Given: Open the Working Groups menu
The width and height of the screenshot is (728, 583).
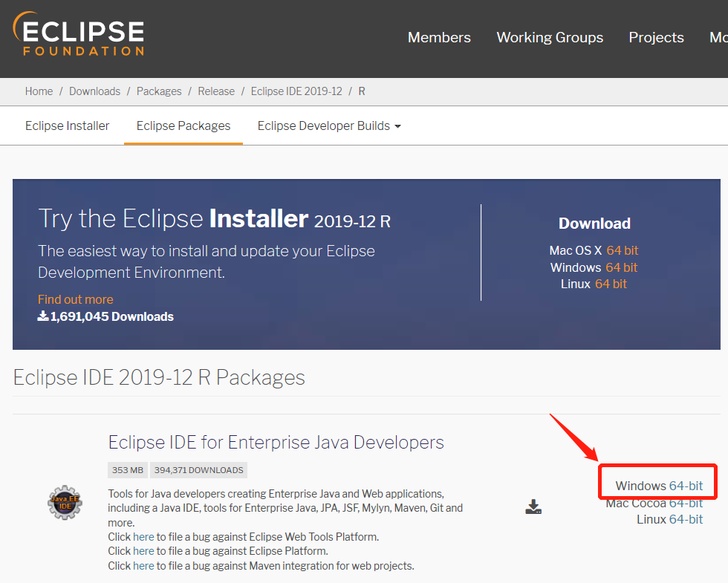Looking at the screenshot, I should (x=550, y=38).
